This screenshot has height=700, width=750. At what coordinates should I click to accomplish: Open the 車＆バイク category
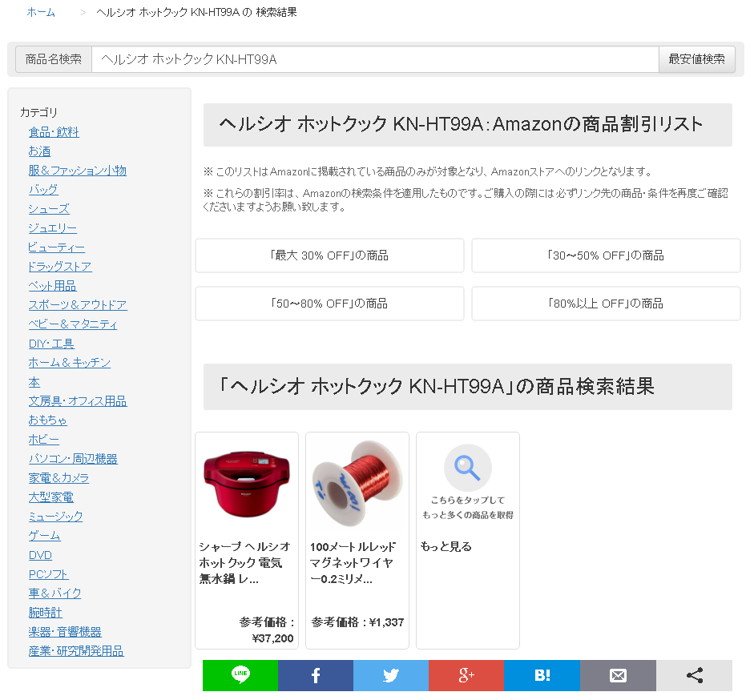coord(55,593)
